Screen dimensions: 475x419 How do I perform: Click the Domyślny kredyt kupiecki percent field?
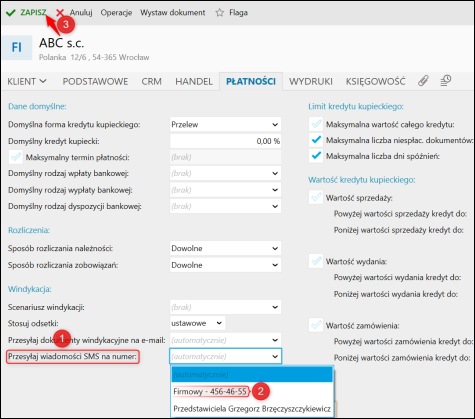point(225,141)
